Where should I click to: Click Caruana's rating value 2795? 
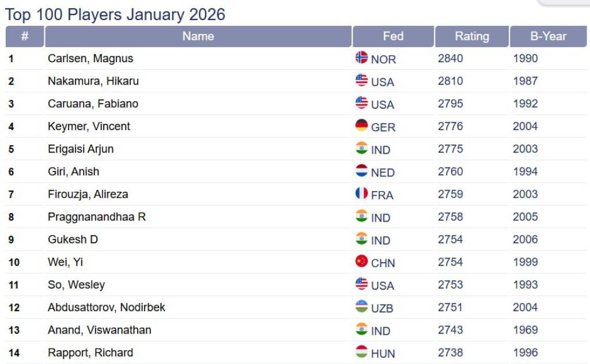(451, 104)
